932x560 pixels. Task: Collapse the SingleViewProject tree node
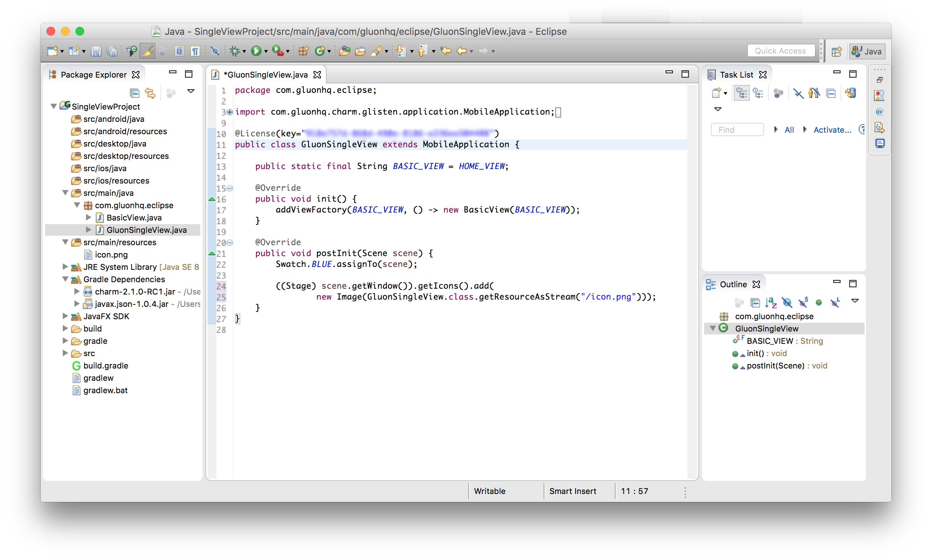pyautogui.click(x=54, y=106)
